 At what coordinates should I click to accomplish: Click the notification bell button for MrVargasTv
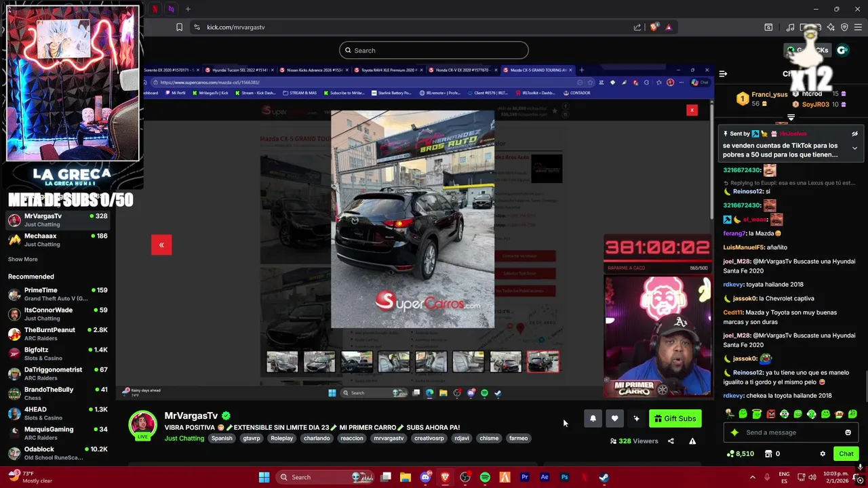click(593, 419)
